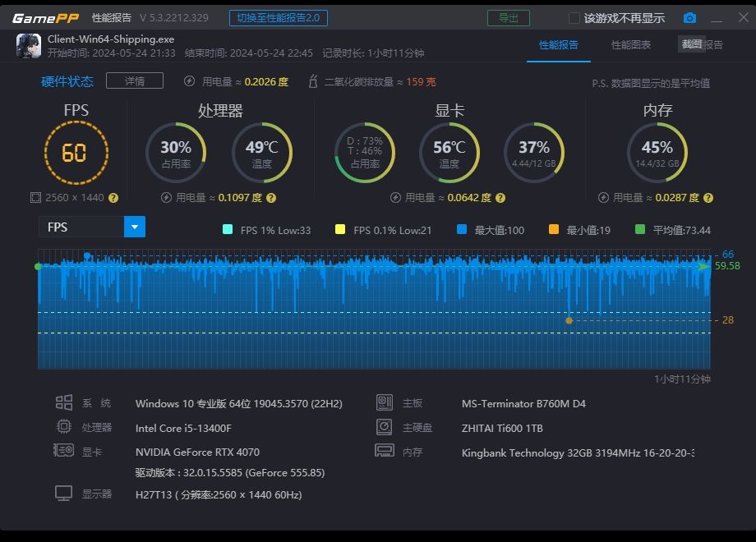This screenshot has height=542, width=756.
Task: Click the 平均值 green legend swatch
Action: [640, 229]
